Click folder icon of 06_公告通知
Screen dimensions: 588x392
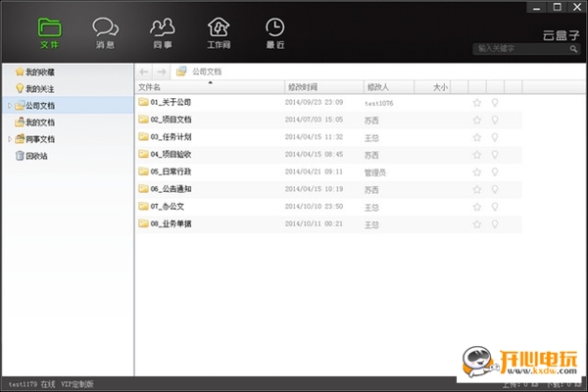143,189
